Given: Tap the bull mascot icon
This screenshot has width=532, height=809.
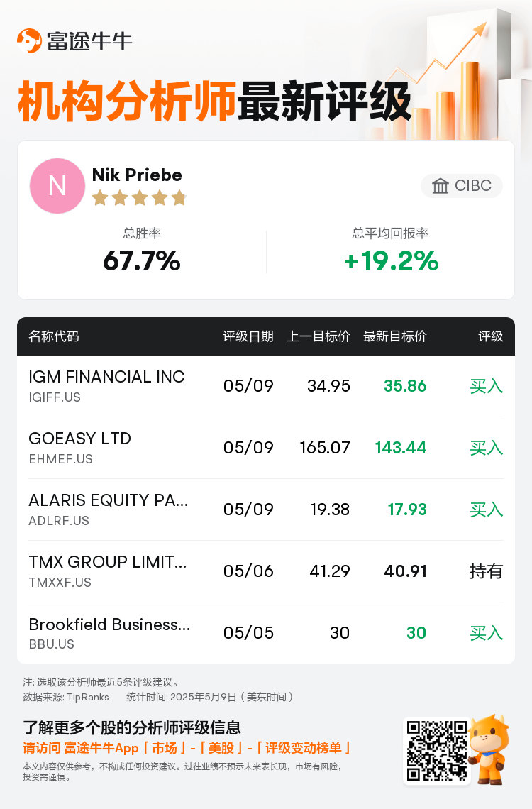Looking at the screenshot, I should coord(489,749).
